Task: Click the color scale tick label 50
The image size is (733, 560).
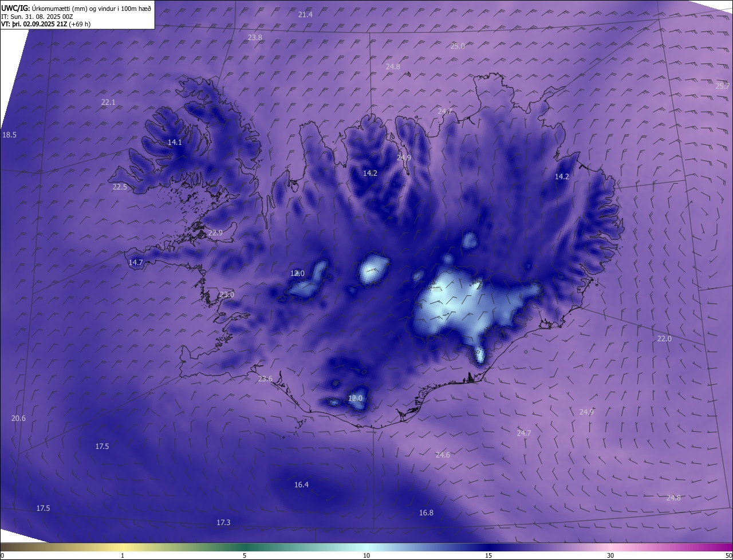Action: (729, 555)
